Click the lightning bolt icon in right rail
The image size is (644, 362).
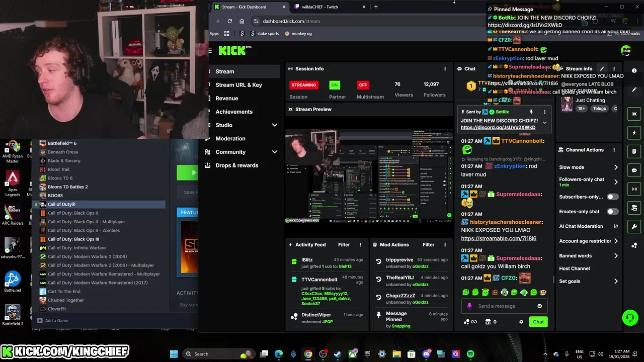634,133
